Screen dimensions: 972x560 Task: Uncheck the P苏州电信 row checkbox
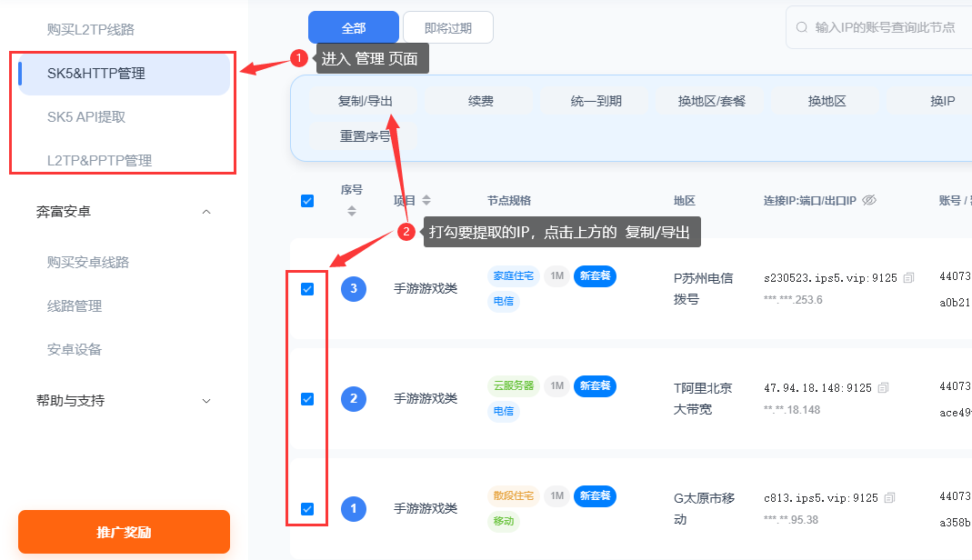(x=306, y=289)
